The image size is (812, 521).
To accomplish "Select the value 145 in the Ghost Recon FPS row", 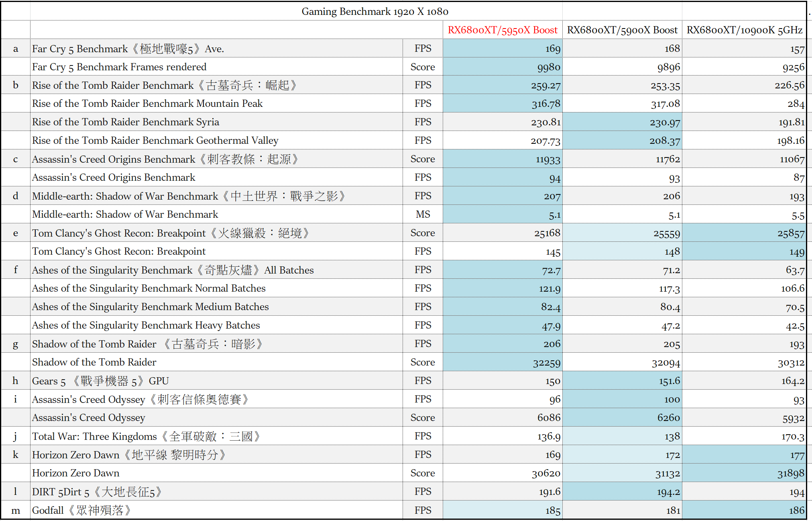I will [x=553, y=252].
